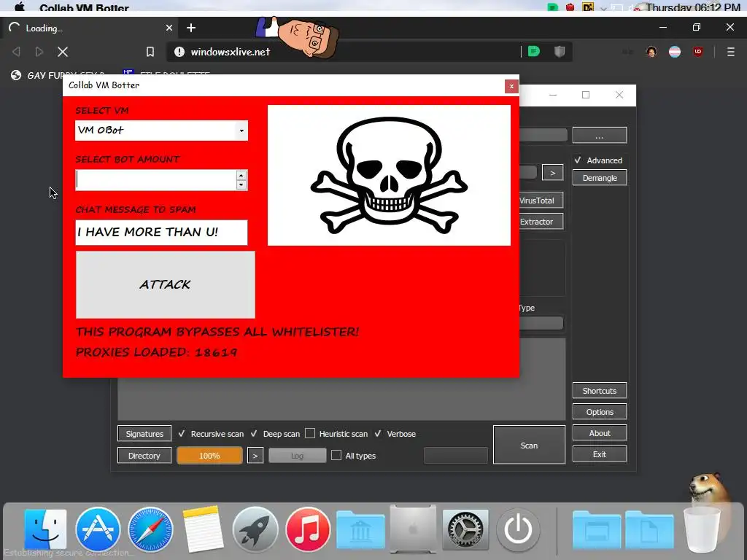Click the Demangle button
This screenshot has width=747, height=560.
(x=600, y=178)
